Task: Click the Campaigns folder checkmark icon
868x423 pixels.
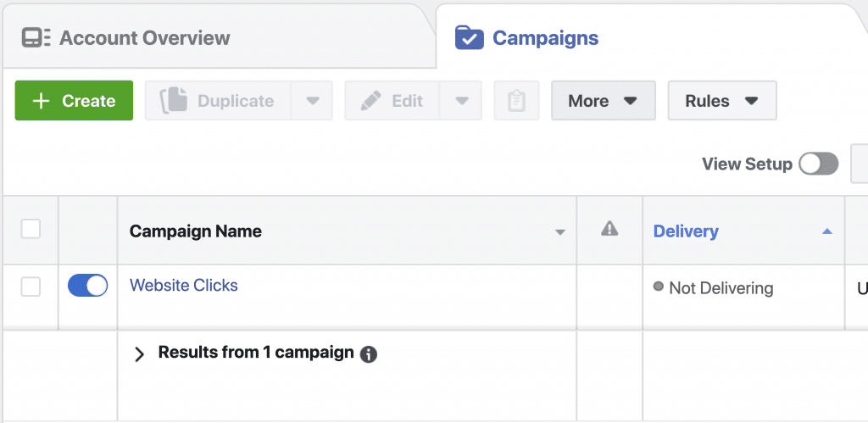Action: click(x=470, y=37)
